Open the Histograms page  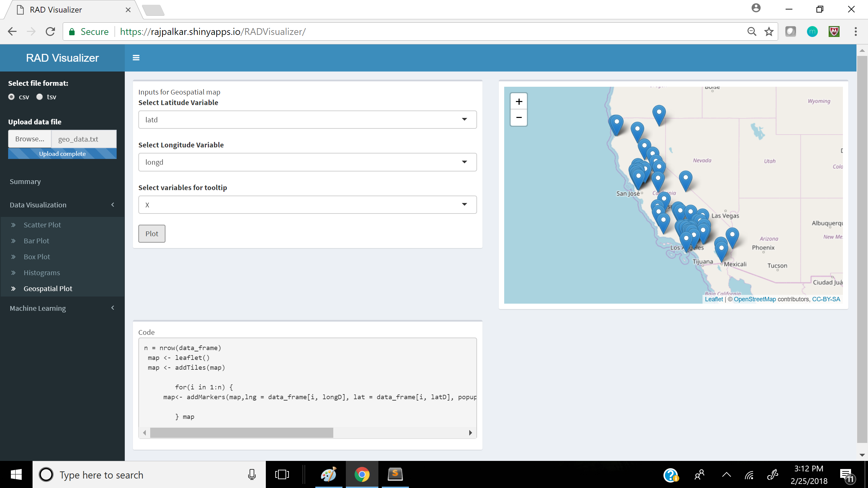click(42, 272)
